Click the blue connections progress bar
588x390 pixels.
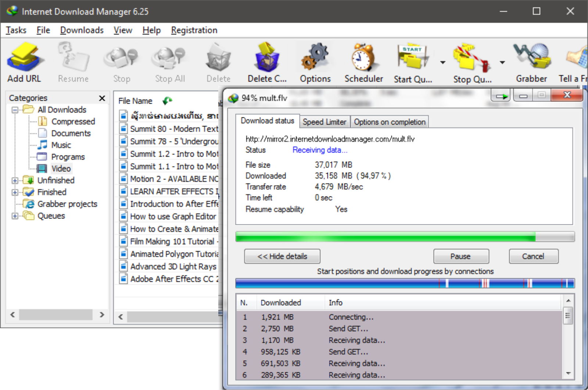point(405,283)
